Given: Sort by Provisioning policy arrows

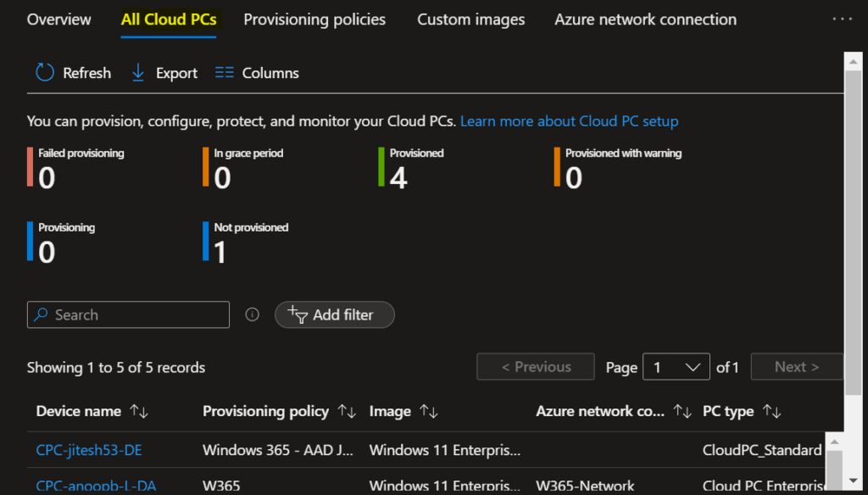Looking at the screenshot, I should coord(347,411).
